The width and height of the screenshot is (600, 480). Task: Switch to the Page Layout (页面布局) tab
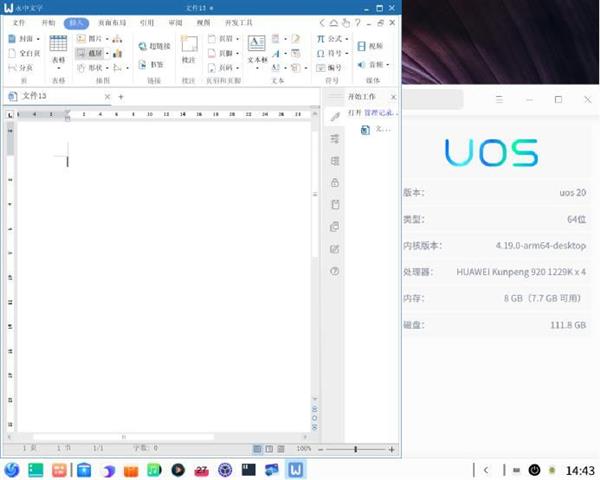coord(112,21)
